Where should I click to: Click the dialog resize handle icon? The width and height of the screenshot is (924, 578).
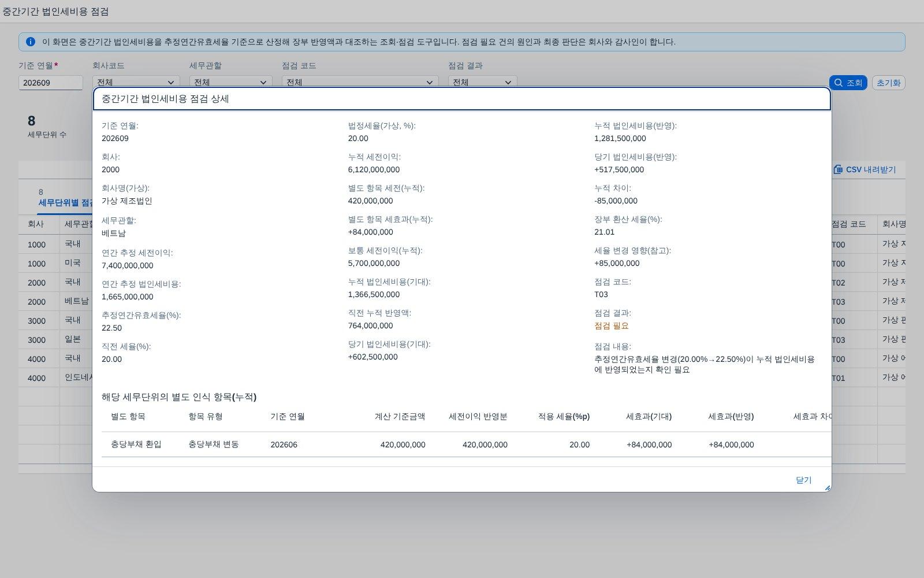click(x=827, y=488)
